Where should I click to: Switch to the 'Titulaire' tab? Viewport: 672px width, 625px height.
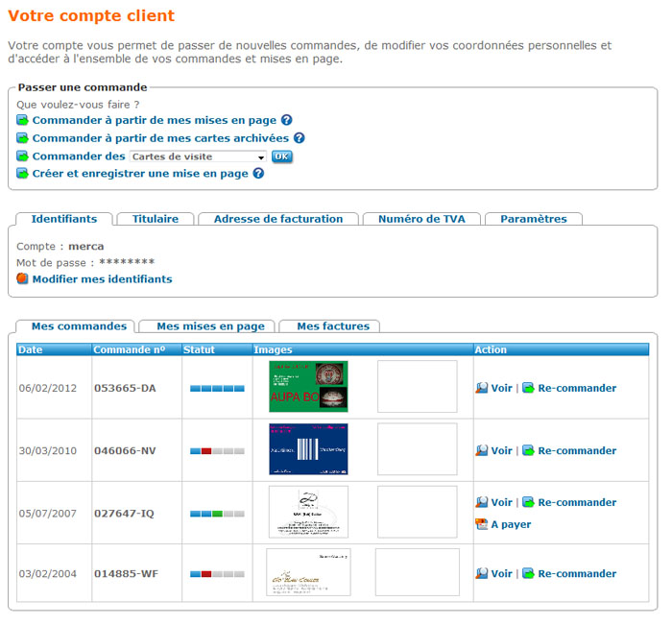click(155, 219)
